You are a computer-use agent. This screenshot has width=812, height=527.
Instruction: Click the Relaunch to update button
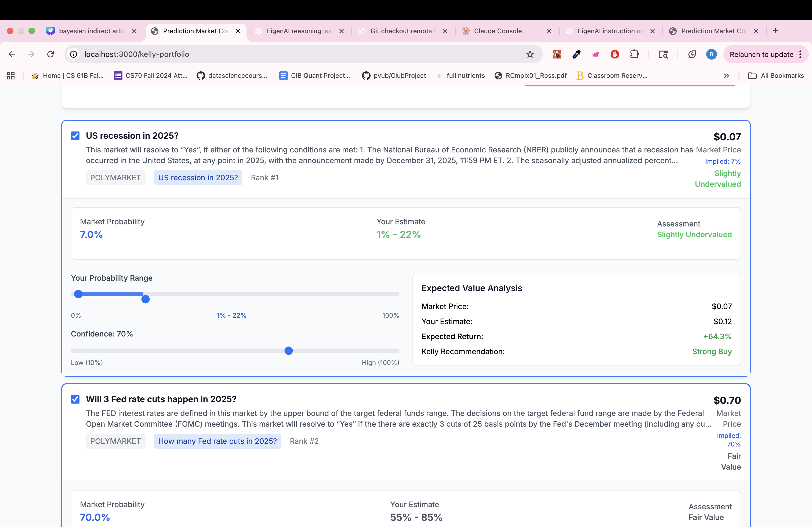761,54
